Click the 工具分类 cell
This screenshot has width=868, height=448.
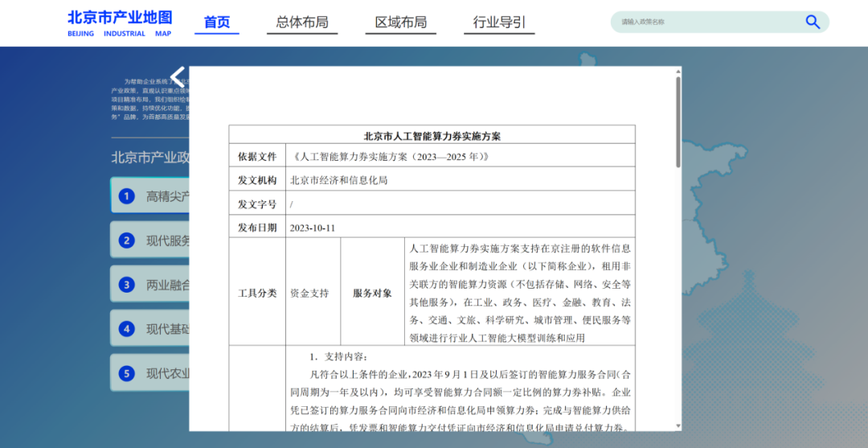pyautogui.click(x=257, y=293)
